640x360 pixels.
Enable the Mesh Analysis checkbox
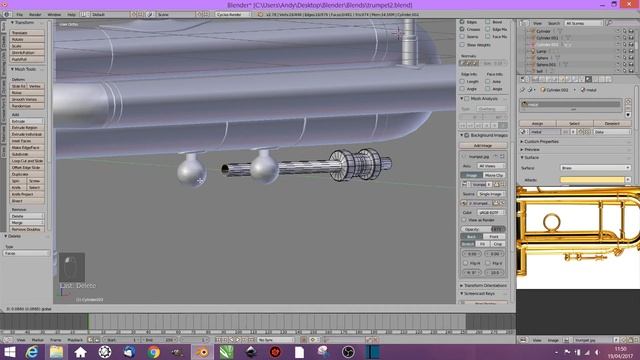(x=467, y=98)
